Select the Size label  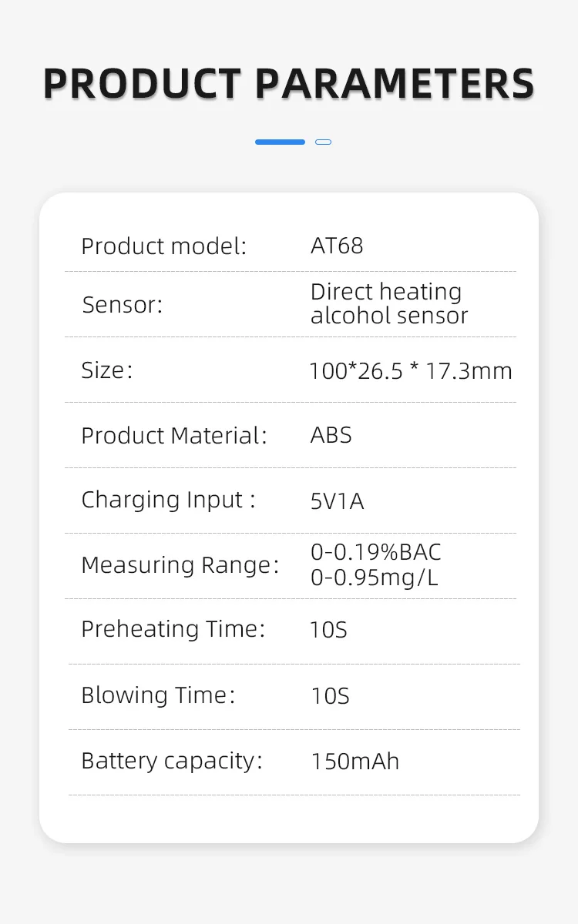point(107,370)
